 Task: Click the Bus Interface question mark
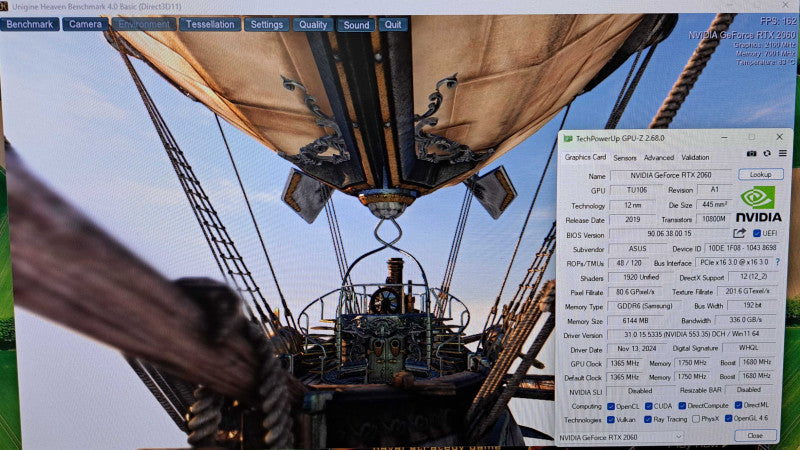pos(778,262)
